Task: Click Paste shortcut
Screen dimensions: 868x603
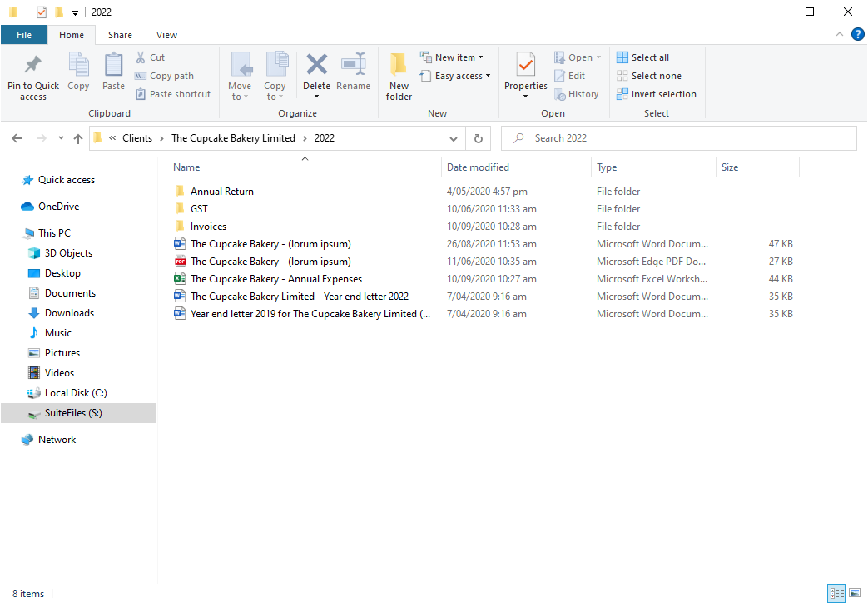Action: [x=173, y=94]
